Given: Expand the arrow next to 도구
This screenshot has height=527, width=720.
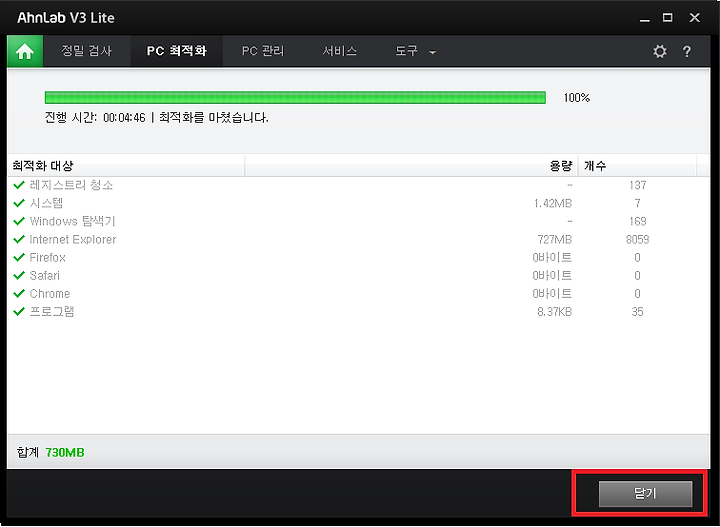Looking at the screenshot, I should (432, 53).
